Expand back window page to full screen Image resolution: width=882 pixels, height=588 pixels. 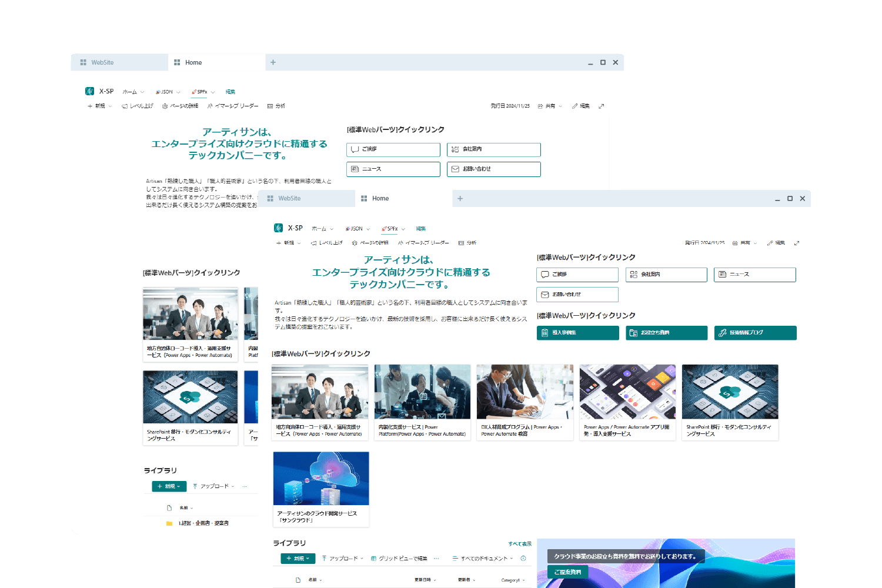[601, 106]
